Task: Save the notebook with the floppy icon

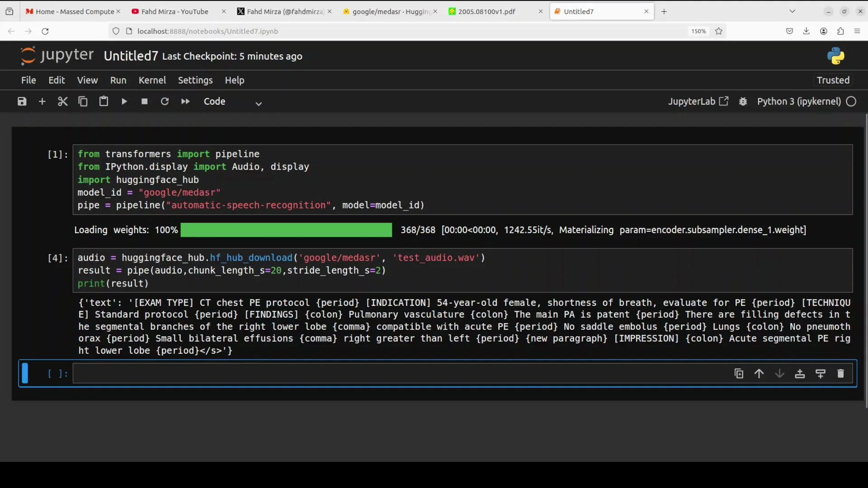Action: 22,102
